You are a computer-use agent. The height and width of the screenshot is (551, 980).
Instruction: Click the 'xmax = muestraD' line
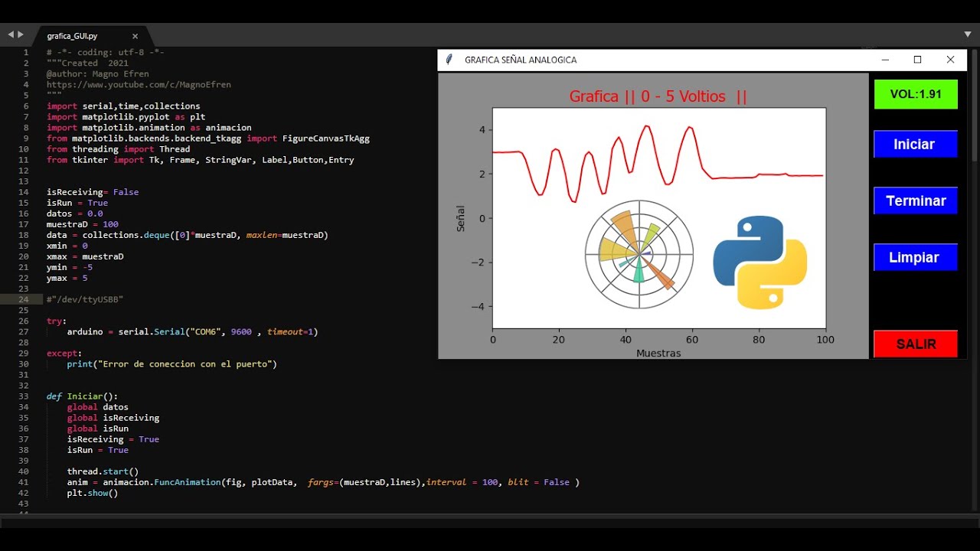point(85,256)
